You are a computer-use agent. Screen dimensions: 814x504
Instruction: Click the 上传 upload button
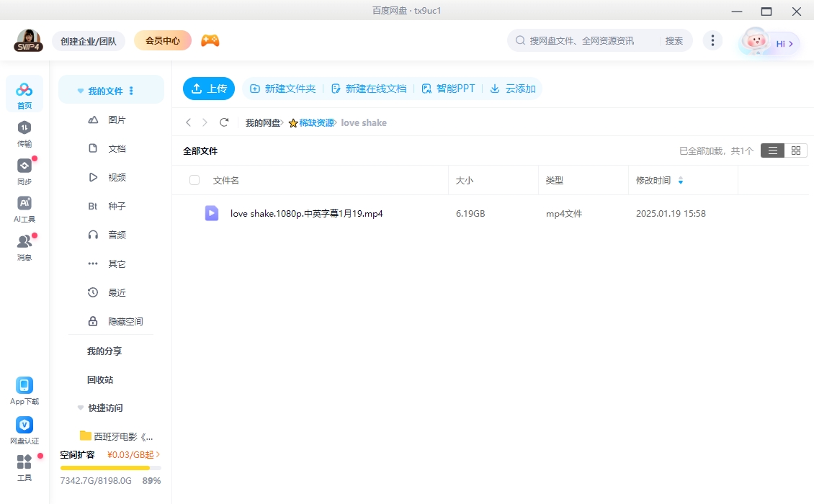pos(208,89)
